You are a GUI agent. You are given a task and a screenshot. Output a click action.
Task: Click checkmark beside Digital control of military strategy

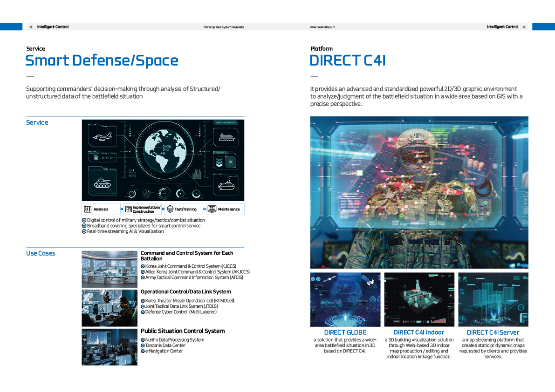84,220
